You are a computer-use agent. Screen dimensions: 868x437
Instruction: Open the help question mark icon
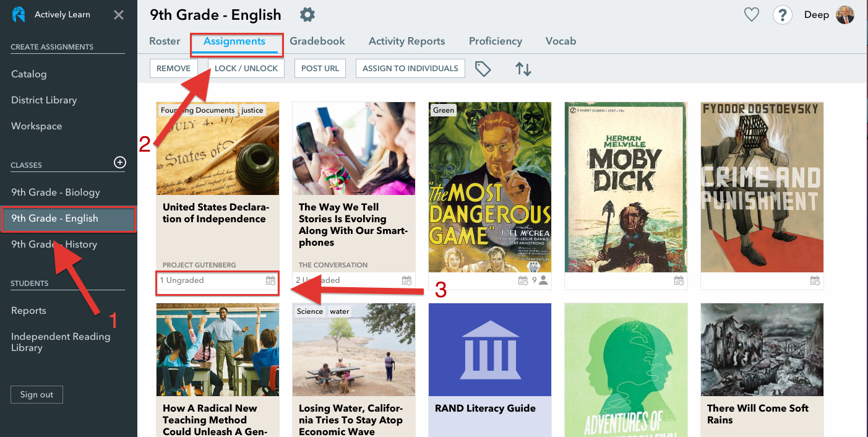point(783,15)
